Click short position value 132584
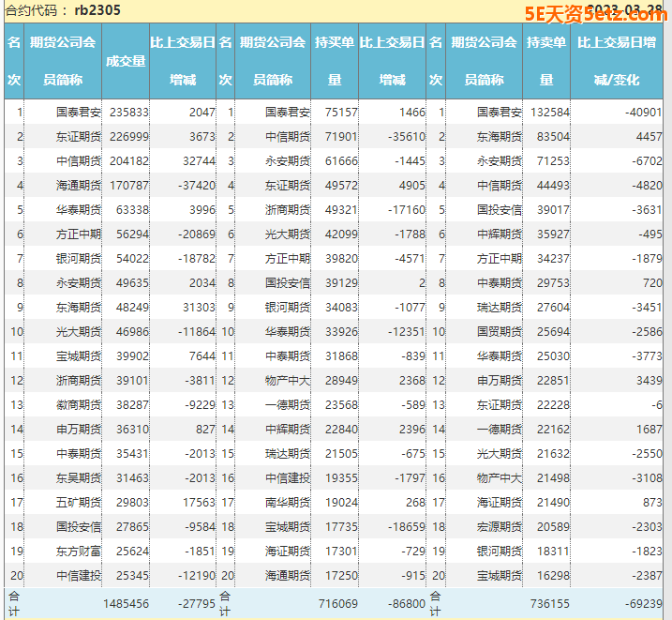The image size is (672, 620). pyautogui.click(x=549, y=112)
